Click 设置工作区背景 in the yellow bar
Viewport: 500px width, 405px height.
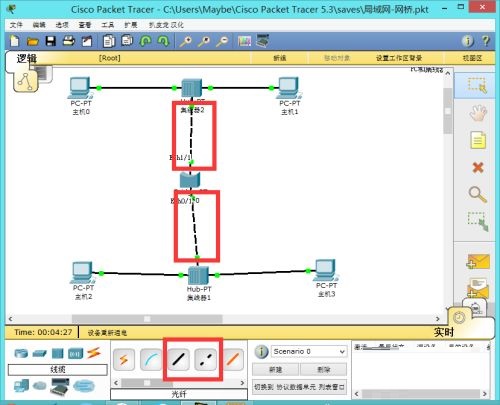[399, 58]
